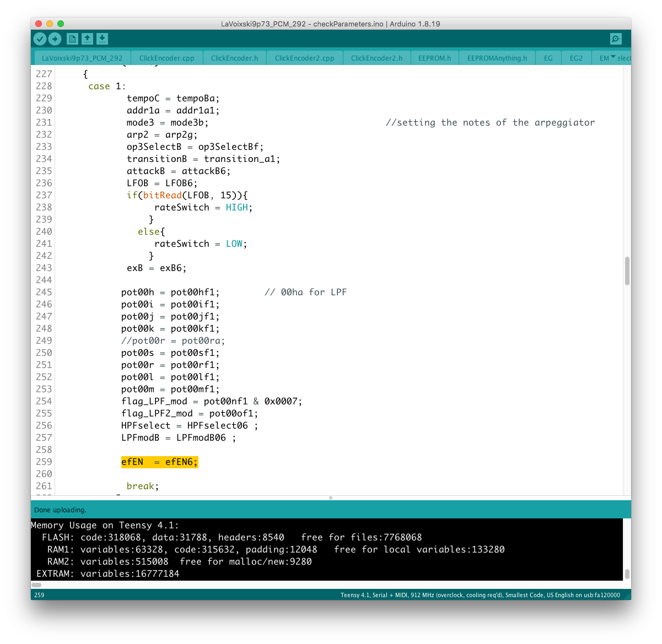Image resolution: width=662 pixels, height=644 pixels.
Task: Open the LaVoixski9p73_PCM_292 tab
Action: coord(82,58)
